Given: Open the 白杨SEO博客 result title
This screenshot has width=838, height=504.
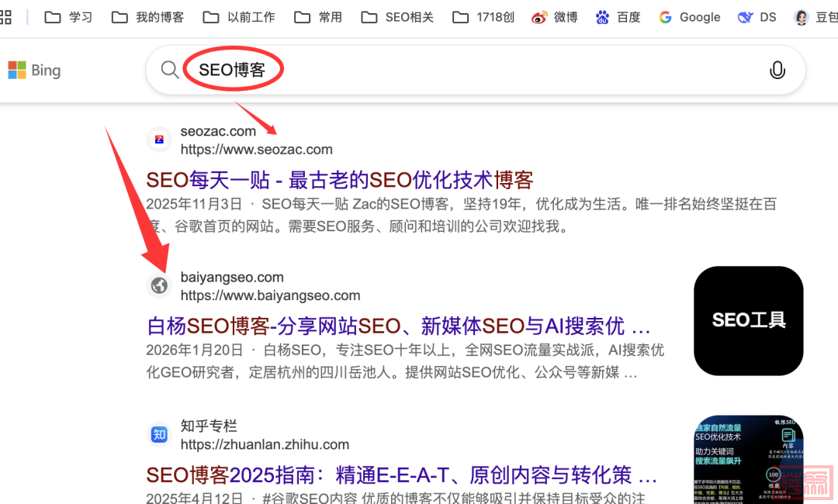Looking at the screenshot, I should point(397,326).
